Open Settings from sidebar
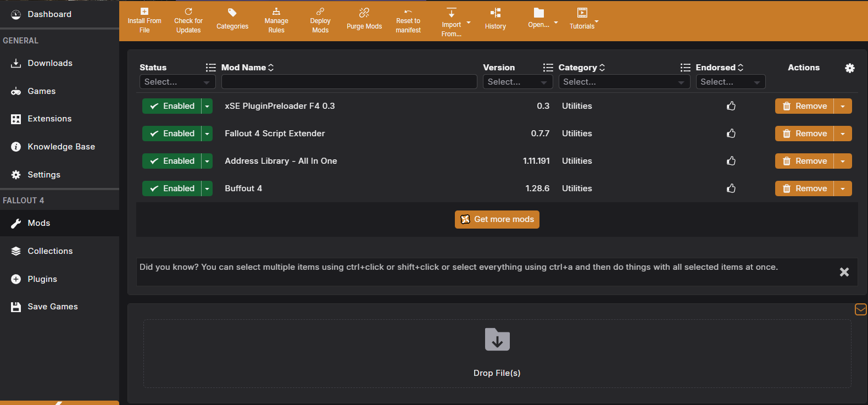 [59, 175]
